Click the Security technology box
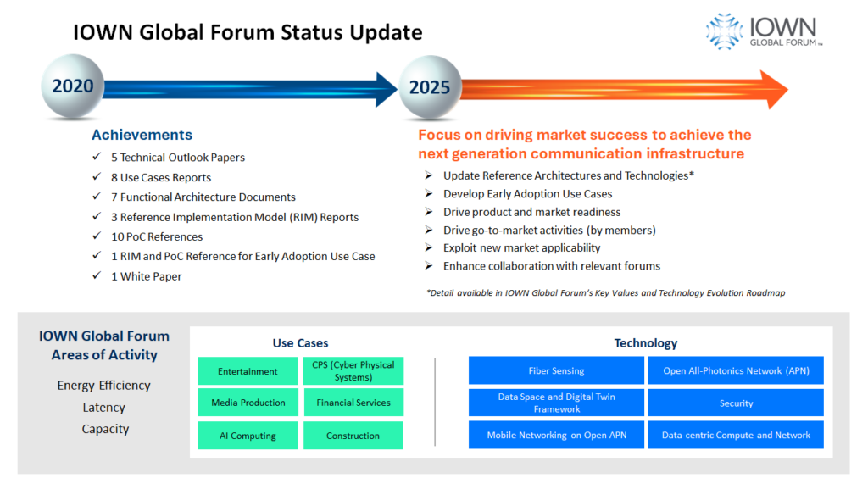The height and width of the screenshot is (489, 868). (736, 403)
